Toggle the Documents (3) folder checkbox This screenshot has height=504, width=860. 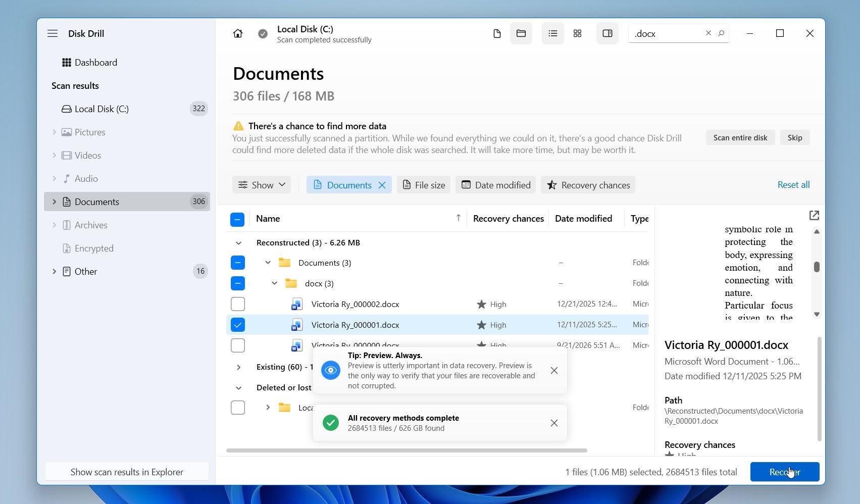click(x=237, y=263)
